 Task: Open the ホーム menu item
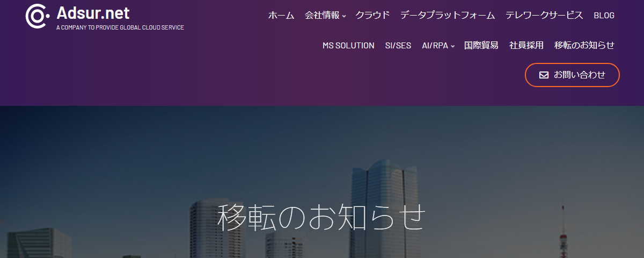click(x=281, y=15)
